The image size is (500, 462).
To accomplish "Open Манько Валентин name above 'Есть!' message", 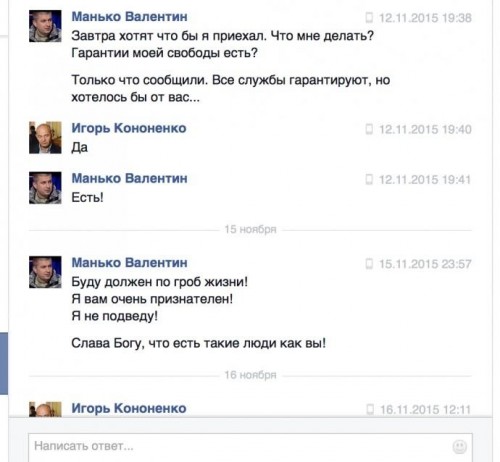I will click(129, 178).
